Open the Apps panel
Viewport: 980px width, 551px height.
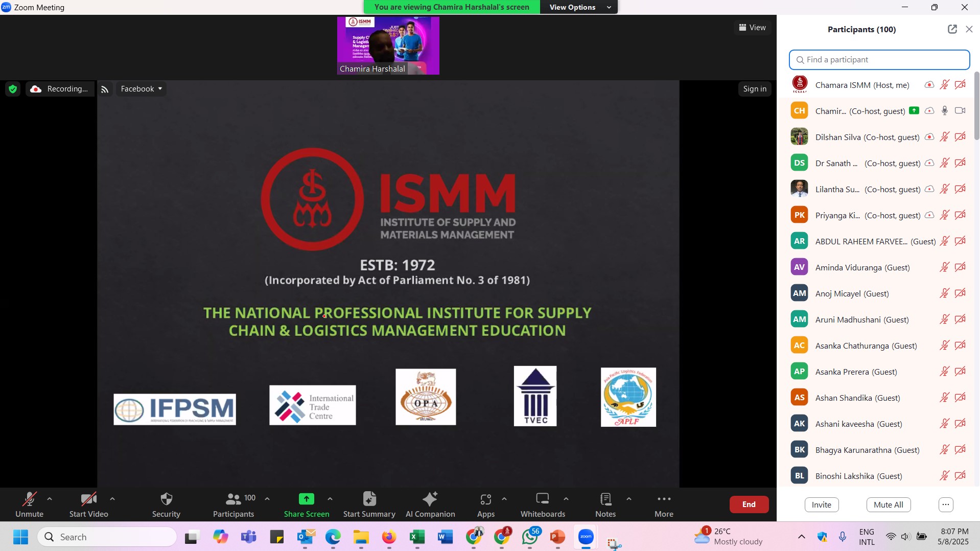click(485, 504)
